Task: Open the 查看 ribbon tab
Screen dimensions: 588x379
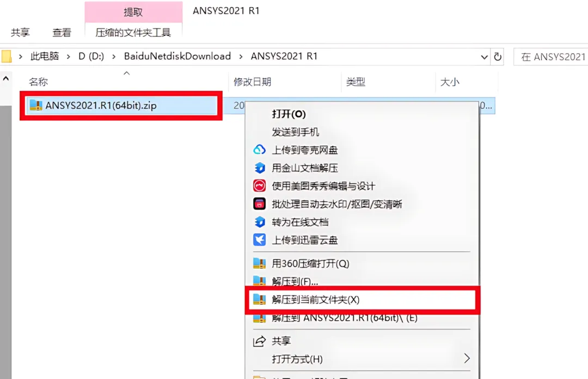Action: point(62,33)
